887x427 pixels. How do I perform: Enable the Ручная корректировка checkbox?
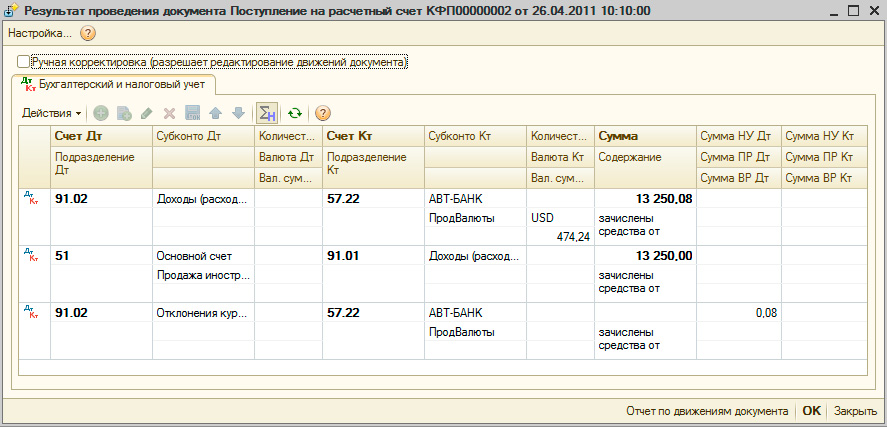24,62
